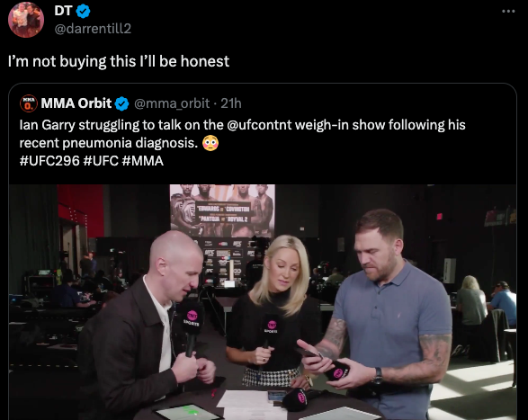Screen dimensions: 528x420
Task: Open the 21h timestamp link
Action: point(231,103)
